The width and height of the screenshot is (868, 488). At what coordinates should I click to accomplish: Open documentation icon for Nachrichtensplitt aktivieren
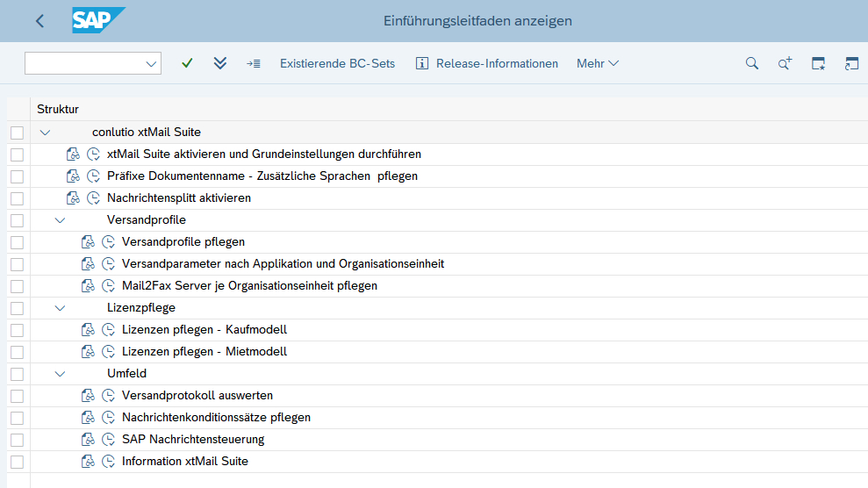pos(73,197)
